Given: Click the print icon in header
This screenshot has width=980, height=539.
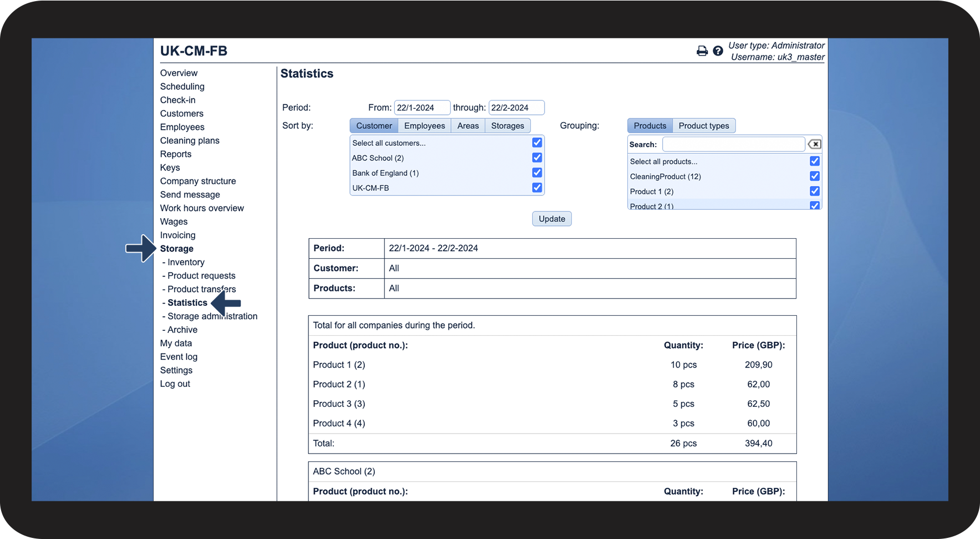Looking at the screenshot, I should (x=702, y=51).
